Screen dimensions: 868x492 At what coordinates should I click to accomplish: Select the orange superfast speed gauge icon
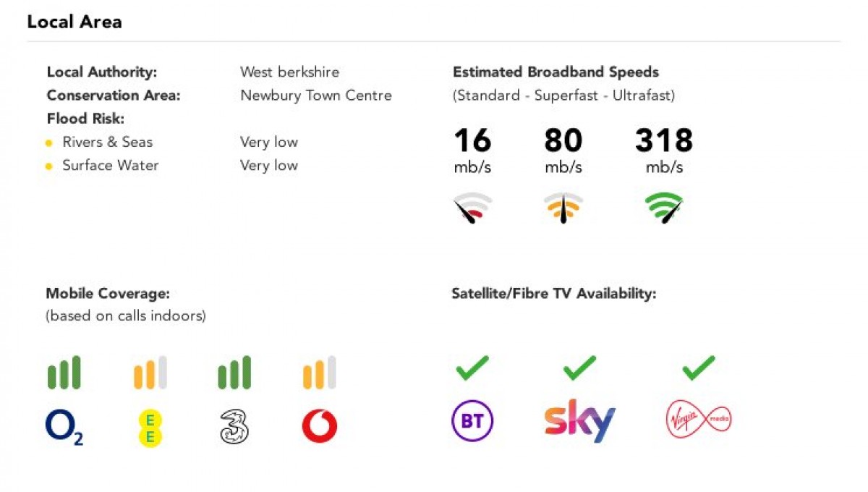[x=563, y=208]
